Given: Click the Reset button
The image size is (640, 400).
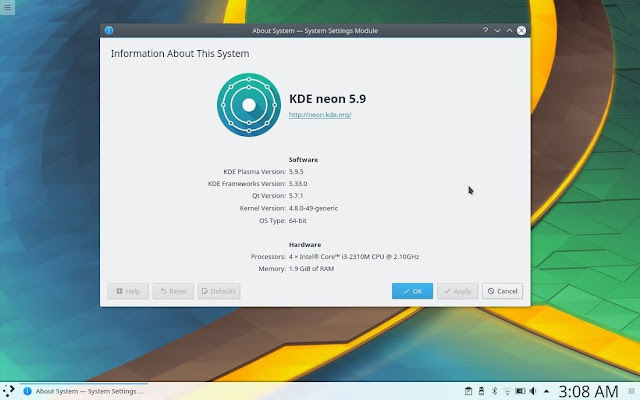Looking at the screenshot, I should [x=173, y=291].
